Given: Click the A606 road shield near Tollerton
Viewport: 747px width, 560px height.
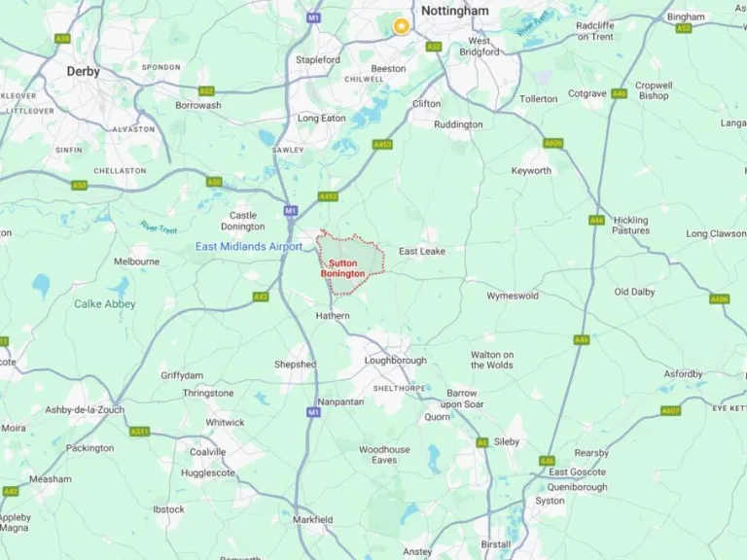Looking at the screenshot, I should [552, 143].
